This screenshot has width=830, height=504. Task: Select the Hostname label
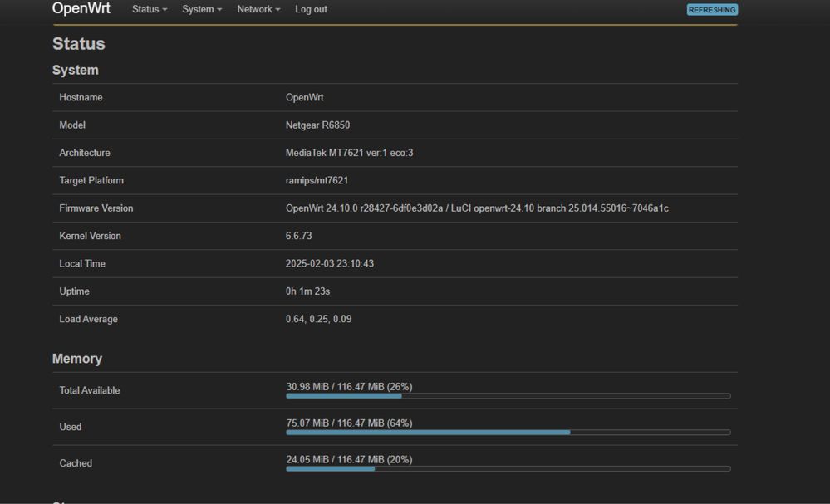coord(81,97)
